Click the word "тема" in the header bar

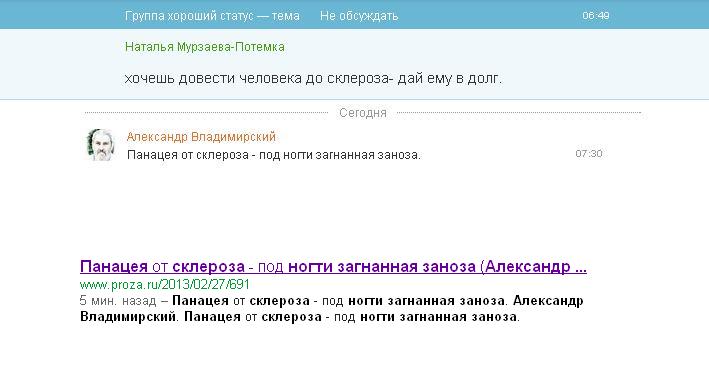point(285,16)
